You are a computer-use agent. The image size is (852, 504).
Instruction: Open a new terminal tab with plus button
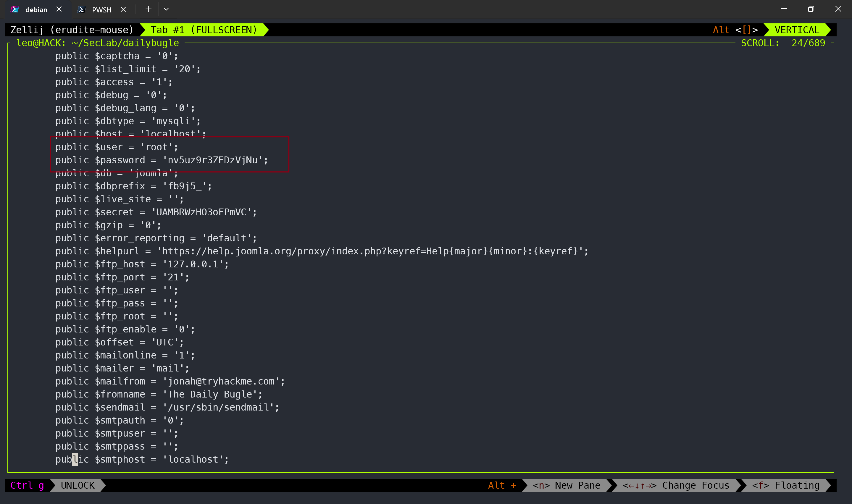pos(149,9)
